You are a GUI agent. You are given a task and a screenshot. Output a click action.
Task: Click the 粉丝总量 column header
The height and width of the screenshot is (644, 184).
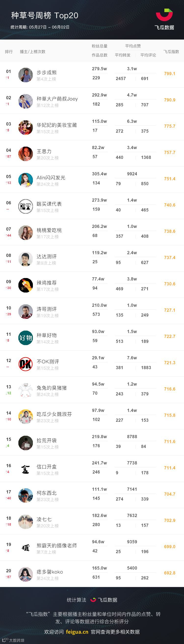(99, 46)
